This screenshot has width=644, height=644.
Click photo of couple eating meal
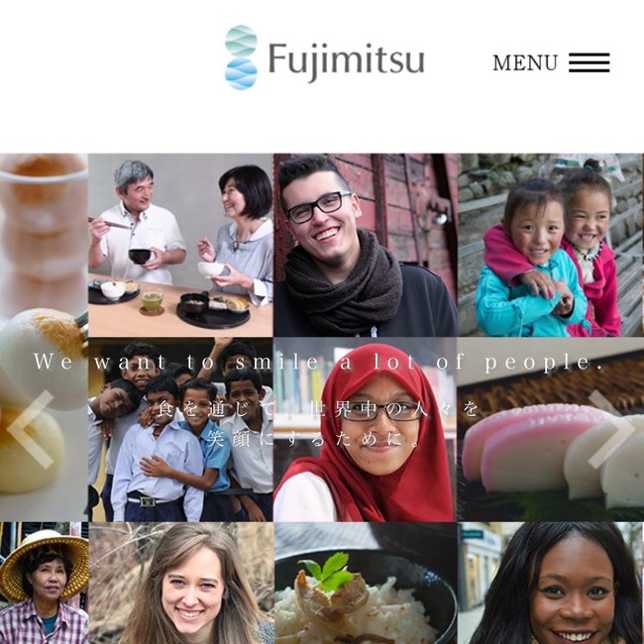(180, 245)
